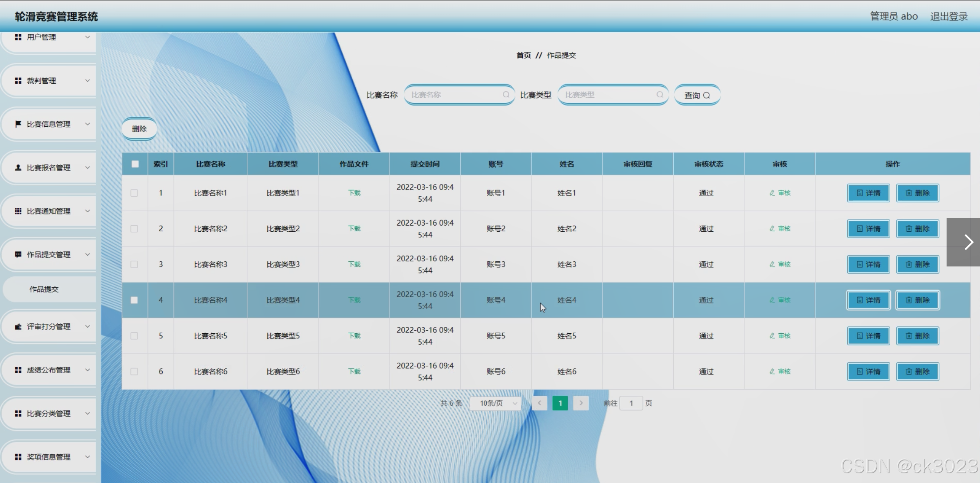Click the flag icon beside 比赛信息管理
Viewport: 980px width, 483px height.
[x=18, y=124]
